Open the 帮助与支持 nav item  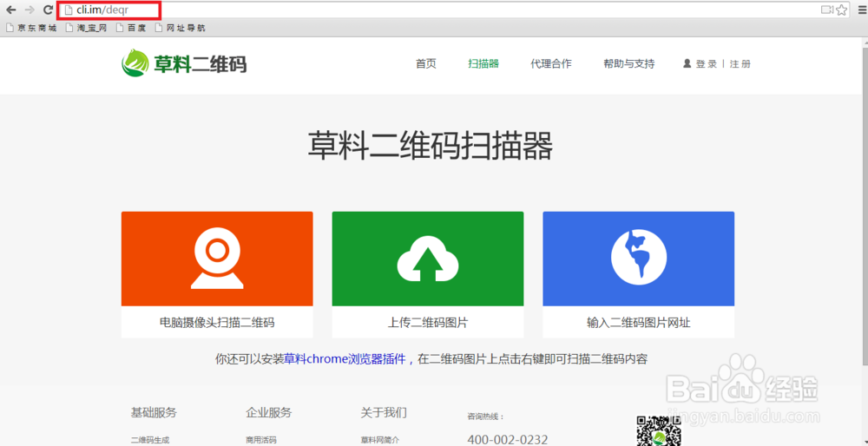(x=628, y=63)
